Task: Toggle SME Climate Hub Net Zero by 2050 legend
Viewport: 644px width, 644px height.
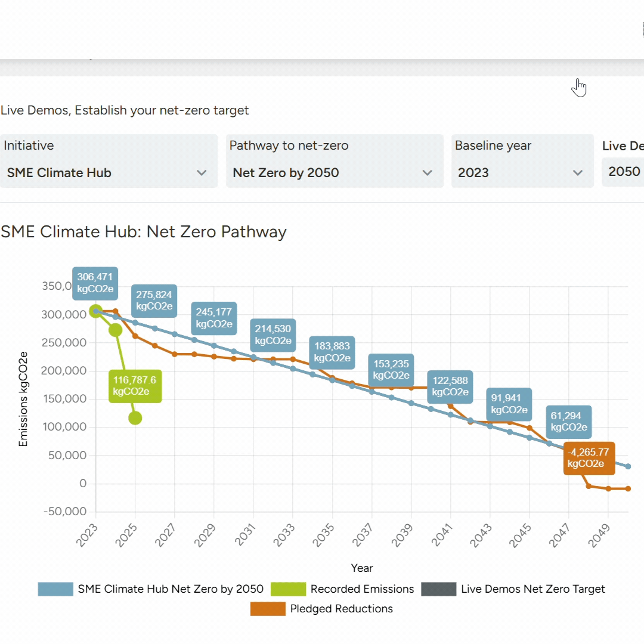Action: [151, 589]
